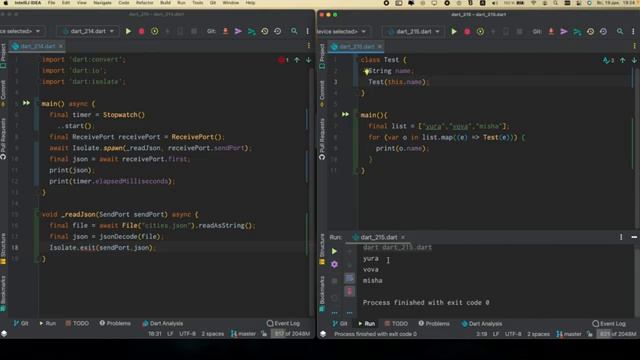Click the Run tool window button in the right window bottom bar

pyautogui.click(x=367, y=324)
